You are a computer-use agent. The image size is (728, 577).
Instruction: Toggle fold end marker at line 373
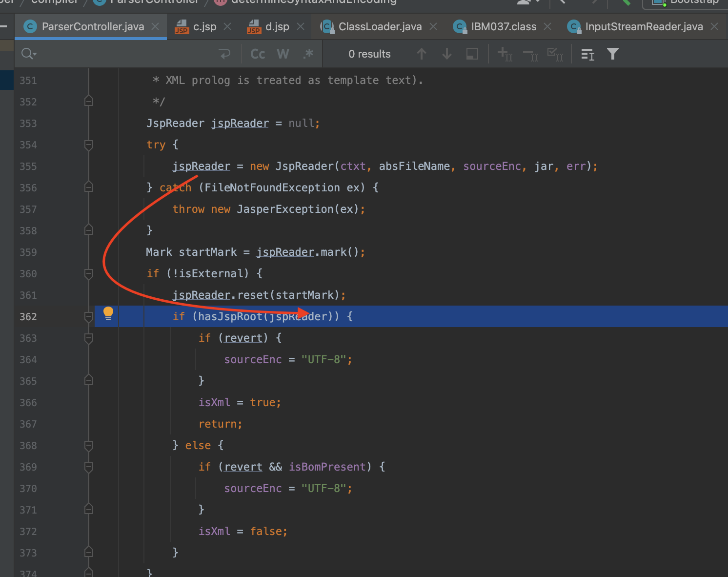pyautogui.click(x=89, y=552)
